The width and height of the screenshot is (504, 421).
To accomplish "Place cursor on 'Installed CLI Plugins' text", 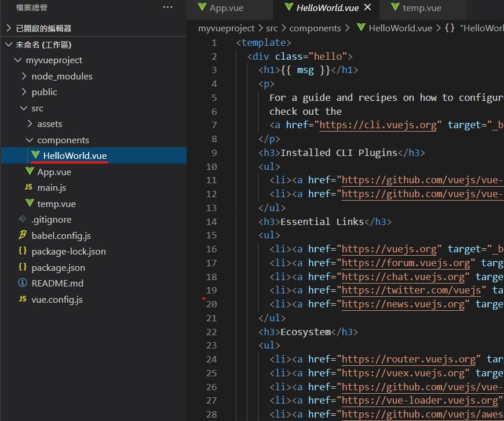I will click(339, 153).
